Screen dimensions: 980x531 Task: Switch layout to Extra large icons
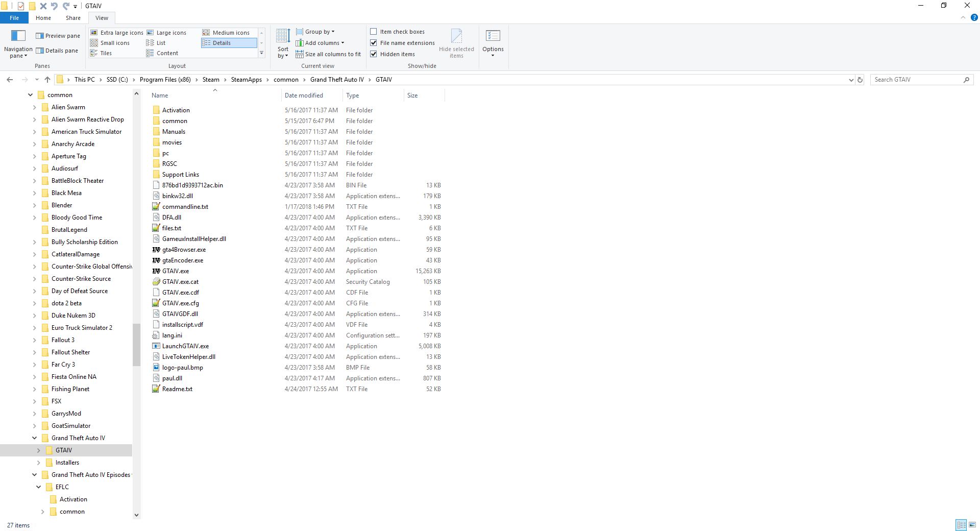click(117, 33)
